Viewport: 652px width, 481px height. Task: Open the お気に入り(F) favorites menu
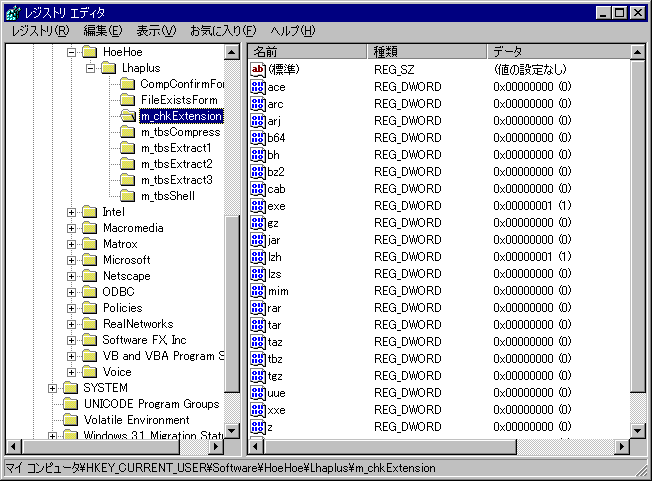point(223,31)
